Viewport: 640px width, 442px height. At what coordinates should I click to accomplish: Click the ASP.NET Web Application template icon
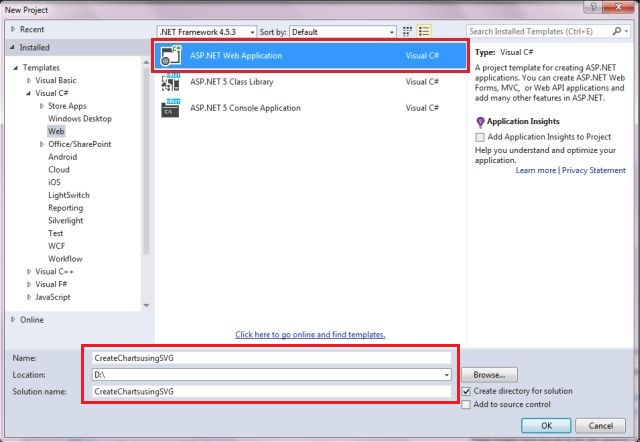click(x=171, y=56)
